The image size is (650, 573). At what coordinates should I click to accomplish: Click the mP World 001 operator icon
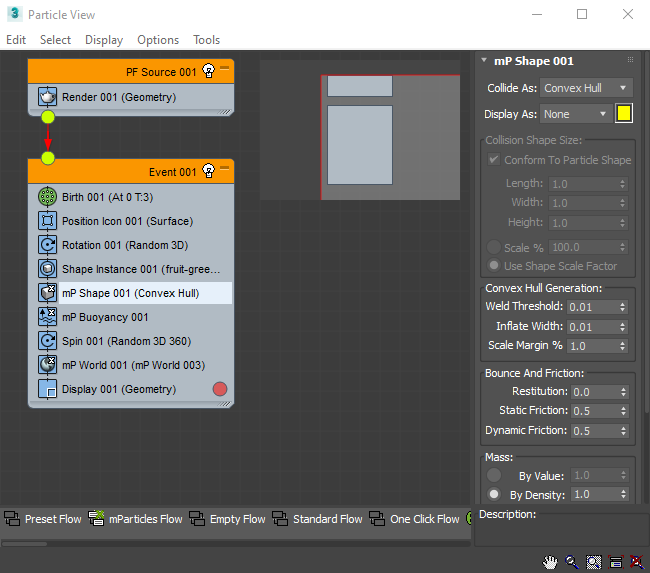pos(48,365)
